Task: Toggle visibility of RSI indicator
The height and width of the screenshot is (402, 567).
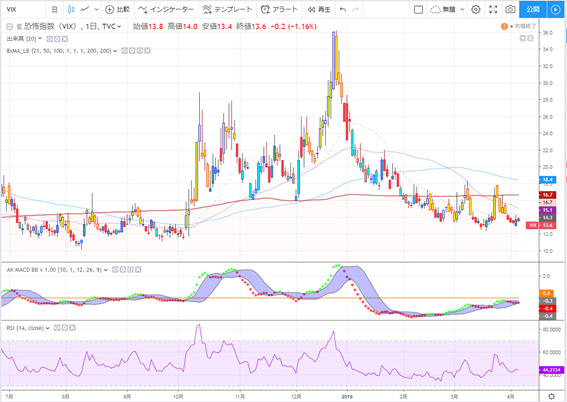Action: [x=57, y=328]
